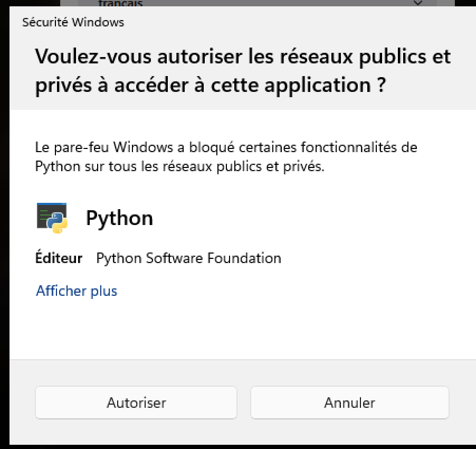Click the black background left of the dialog
Screen dimensions: 476x449
click(5, 225)
